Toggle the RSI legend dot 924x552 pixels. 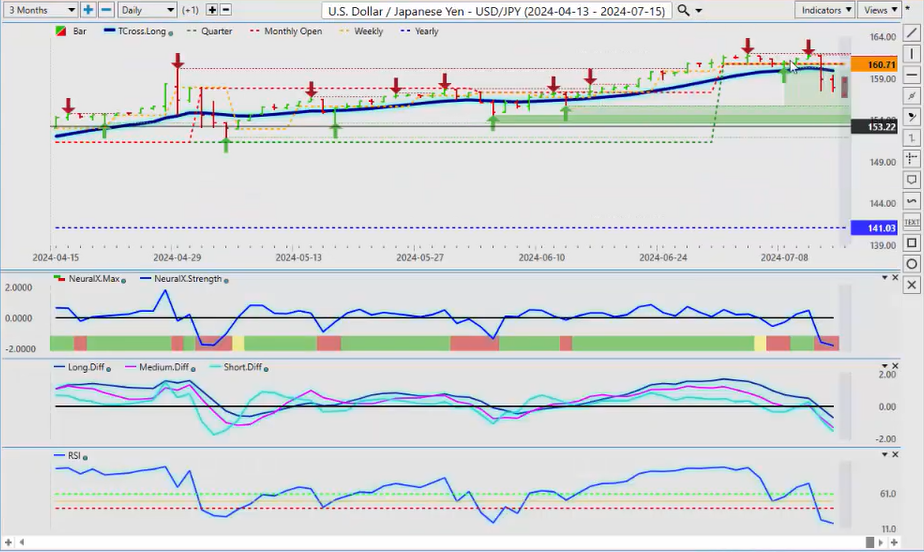coord(85,457)
